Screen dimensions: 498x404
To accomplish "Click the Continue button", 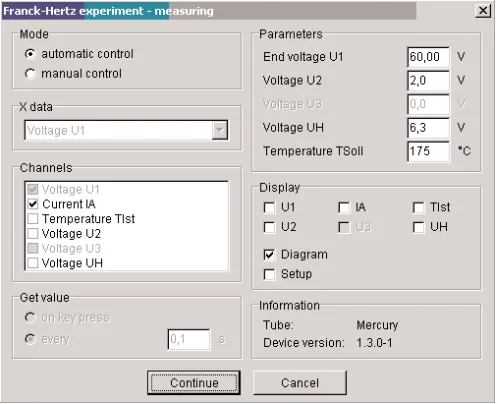I will pyautogui.click(x=194, y=383).
